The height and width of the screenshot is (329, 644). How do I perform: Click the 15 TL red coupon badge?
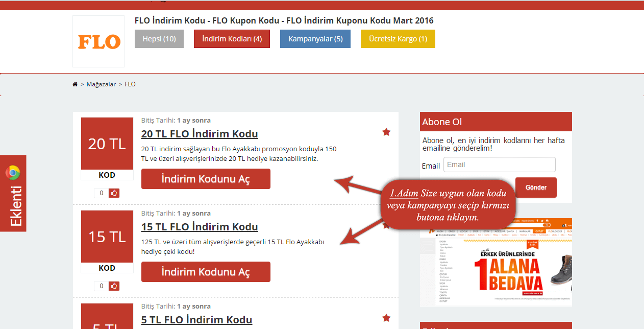(107, 237)
